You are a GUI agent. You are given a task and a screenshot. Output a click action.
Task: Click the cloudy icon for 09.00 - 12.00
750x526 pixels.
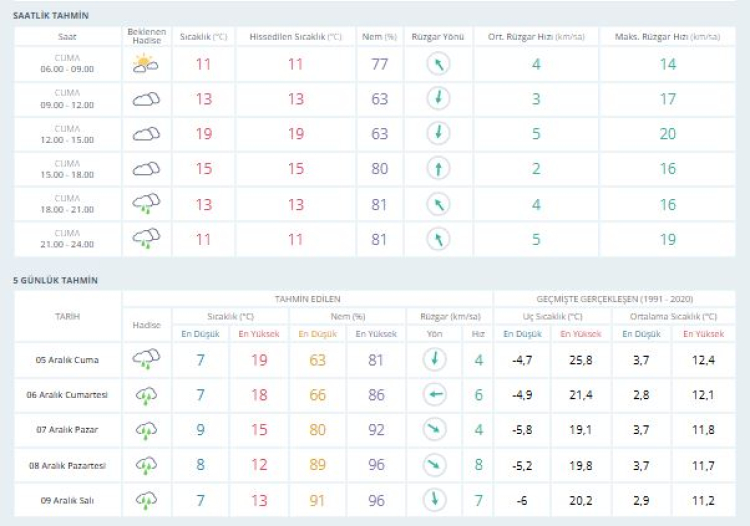click(146, 100)
